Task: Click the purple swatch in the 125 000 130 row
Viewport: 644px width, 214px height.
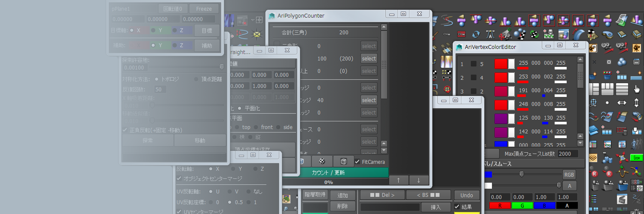Action: pos(501,119)
